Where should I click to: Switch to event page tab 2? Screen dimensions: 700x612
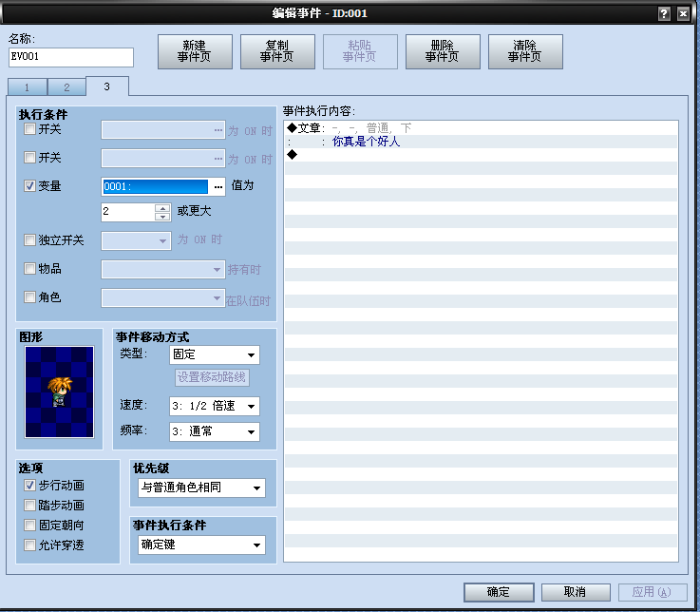tap(66, 87)
